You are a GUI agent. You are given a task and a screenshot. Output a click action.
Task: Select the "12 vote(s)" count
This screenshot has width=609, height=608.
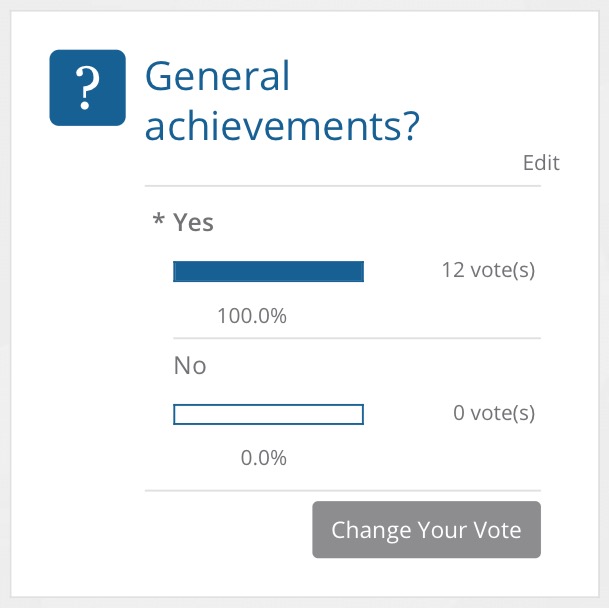tap(488, 270)
